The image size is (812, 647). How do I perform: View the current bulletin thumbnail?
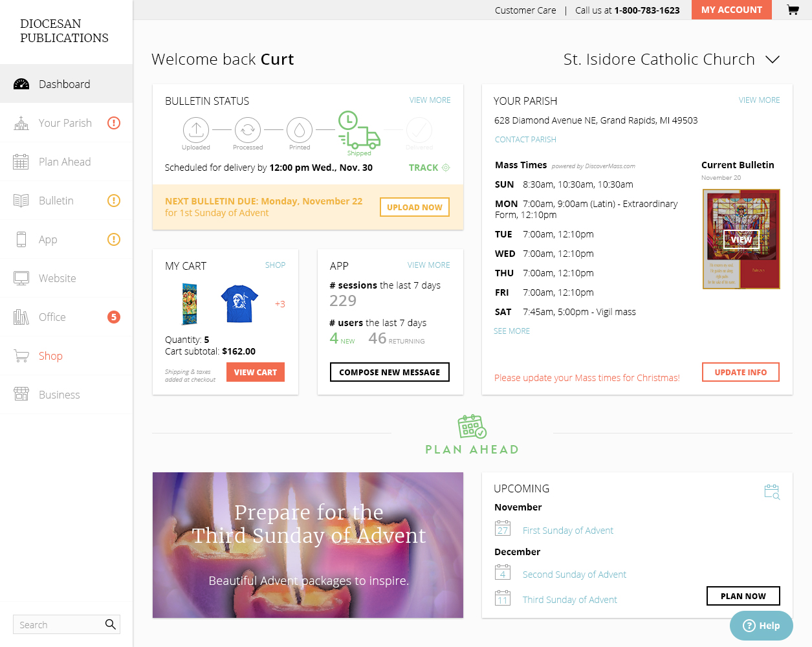click(x=741, y=239)
